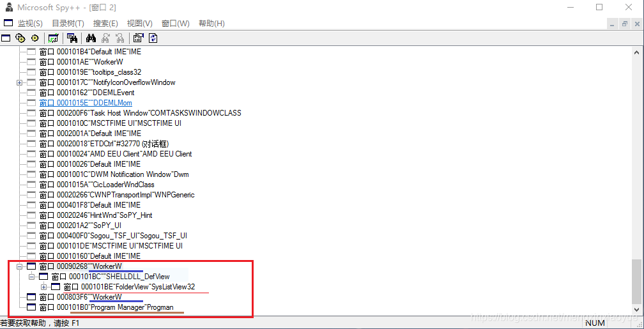Click the NUM indicator in status bar
This screenshot has height=329, width=644.
594,323
